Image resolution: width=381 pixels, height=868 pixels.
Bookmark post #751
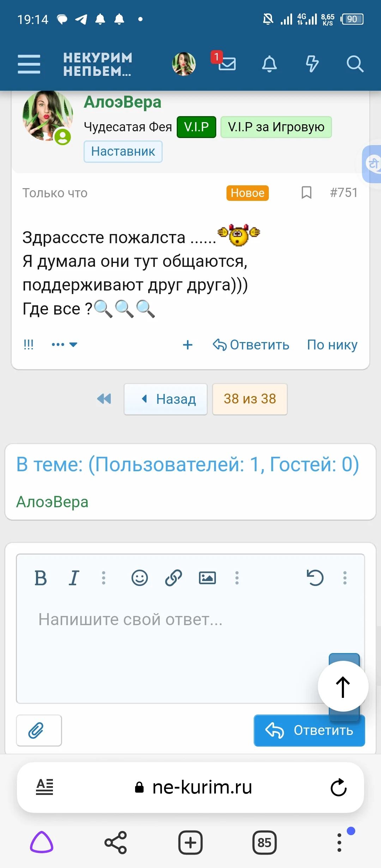(306, 193)
